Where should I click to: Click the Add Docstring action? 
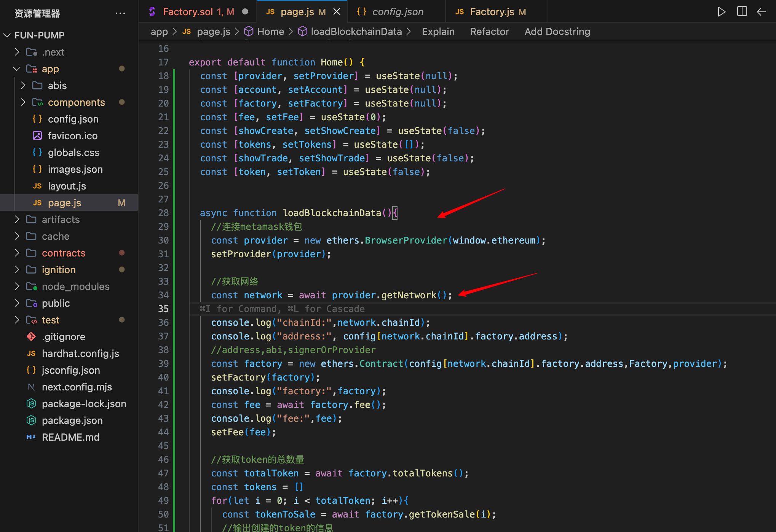point(557,31)
